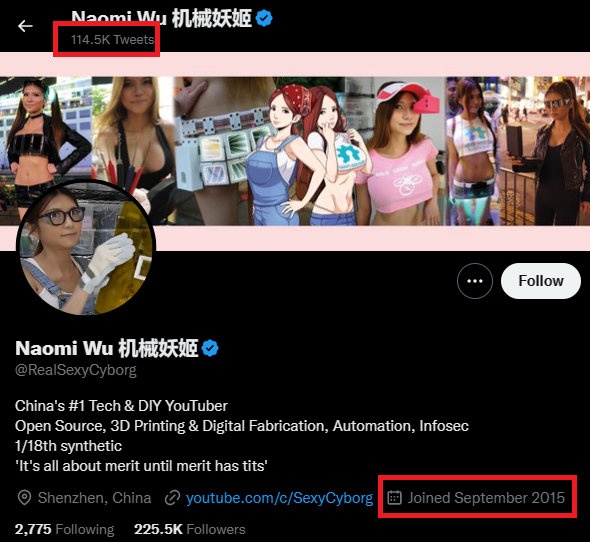Viewport: 590px width, 542px height.
Task: Open the youtube.com/c/SexyCyborg link
Action: point(279,498)
